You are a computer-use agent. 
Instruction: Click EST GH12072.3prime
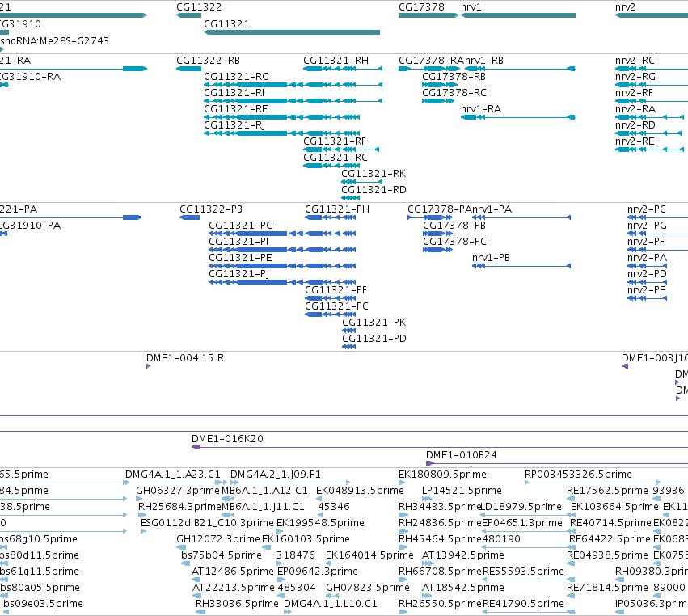tap(218, 539)
